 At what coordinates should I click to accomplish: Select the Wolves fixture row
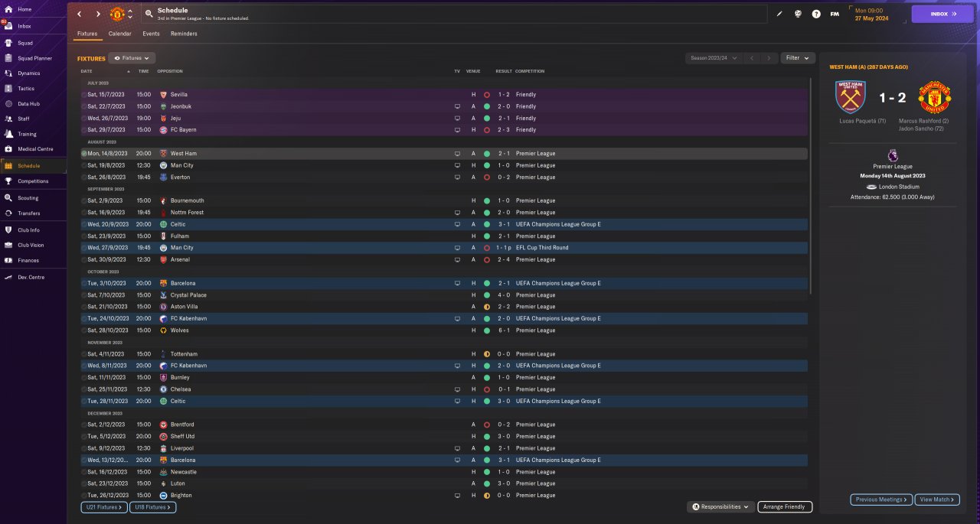(x=444, y=330)
